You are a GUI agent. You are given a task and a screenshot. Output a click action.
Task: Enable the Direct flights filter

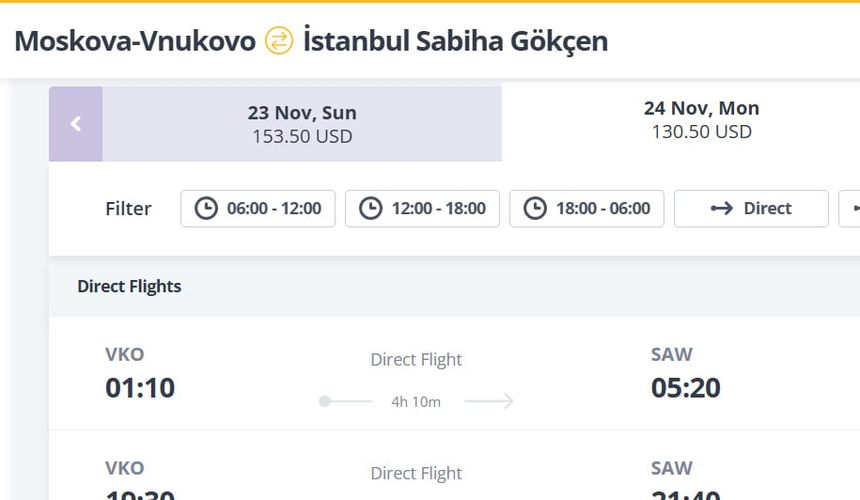[x=751, y=208]
